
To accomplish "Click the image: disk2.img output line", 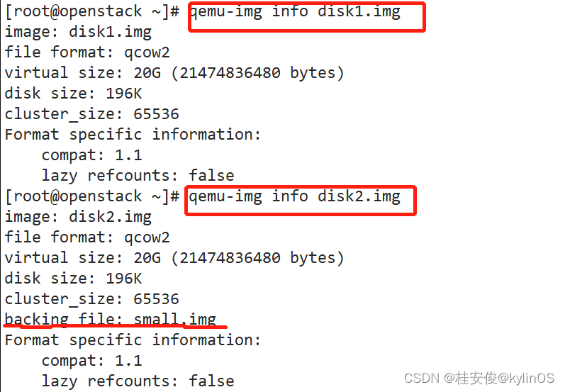I will pos(78,217).
